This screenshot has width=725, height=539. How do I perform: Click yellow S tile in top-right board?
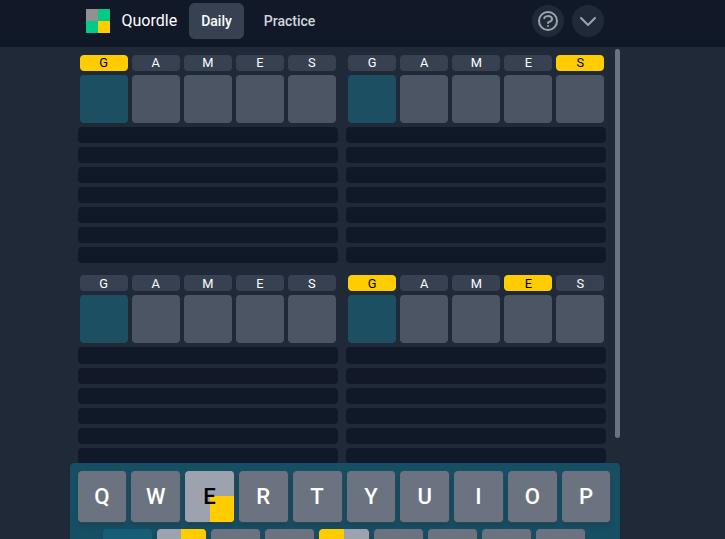(580, 63)
